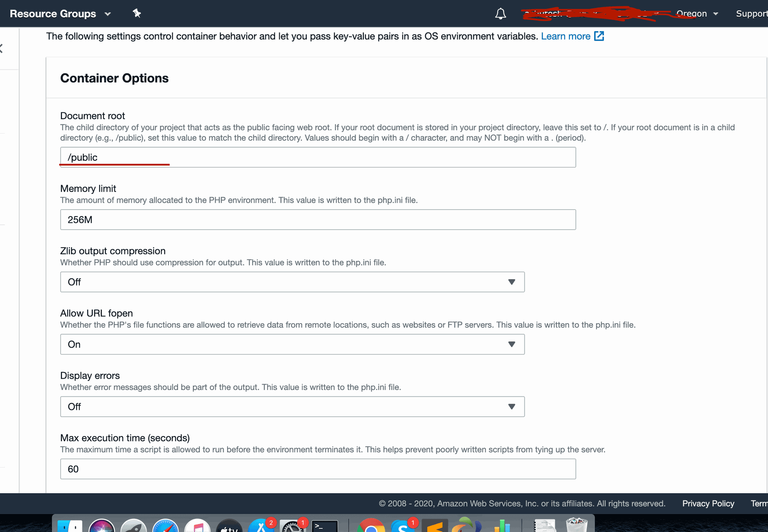Open Music app in the dock

pyautogui.click(x=197, y=526)
